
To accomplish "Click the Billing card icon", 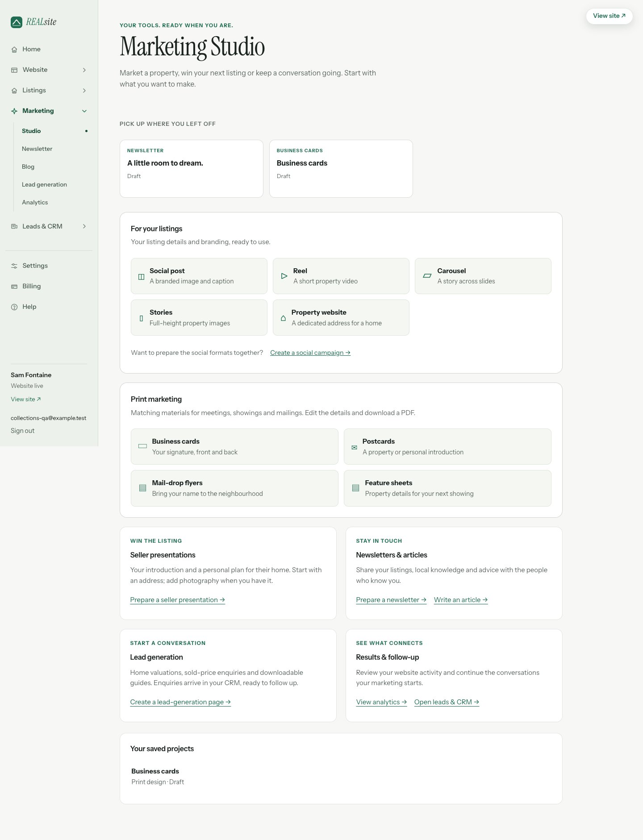I will pos(14,287).
